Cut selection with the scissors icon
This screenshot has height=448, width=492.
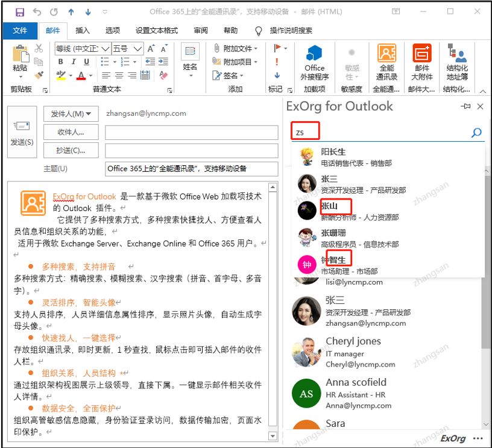point(39,48)
